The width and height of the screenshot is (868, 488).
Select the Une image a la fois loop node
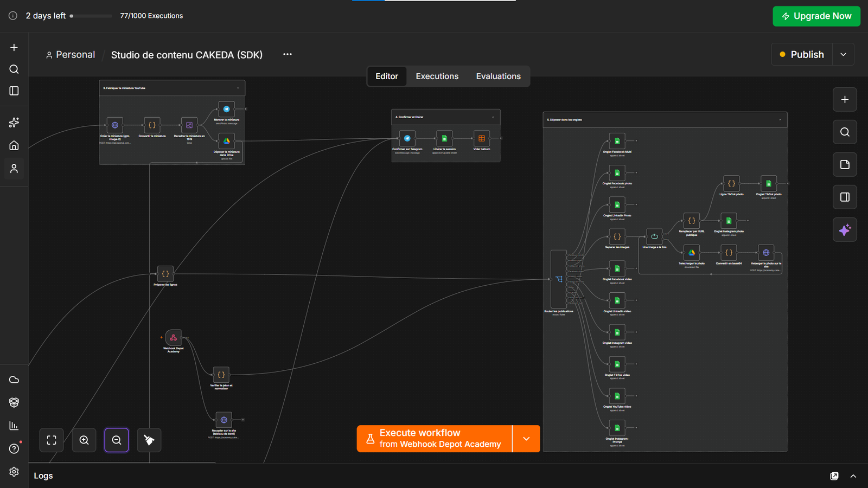654,236
